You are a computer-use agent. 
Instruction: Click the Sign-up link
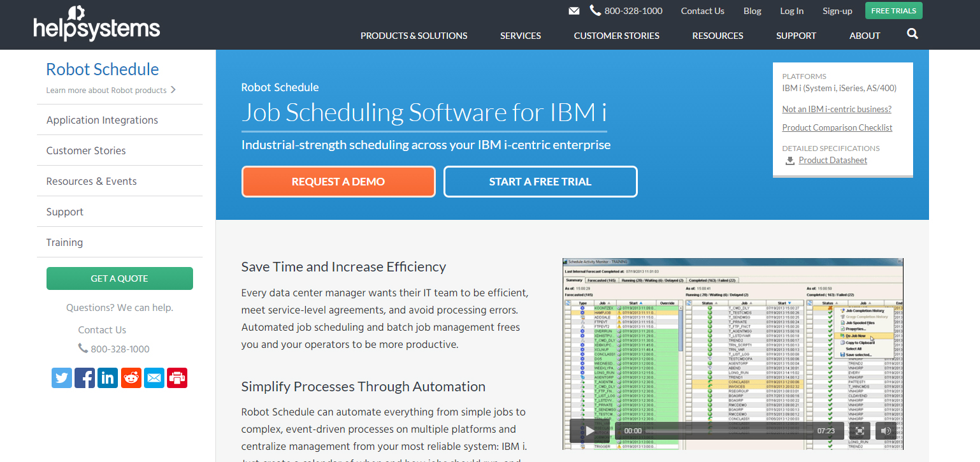[x=837, y=11]
